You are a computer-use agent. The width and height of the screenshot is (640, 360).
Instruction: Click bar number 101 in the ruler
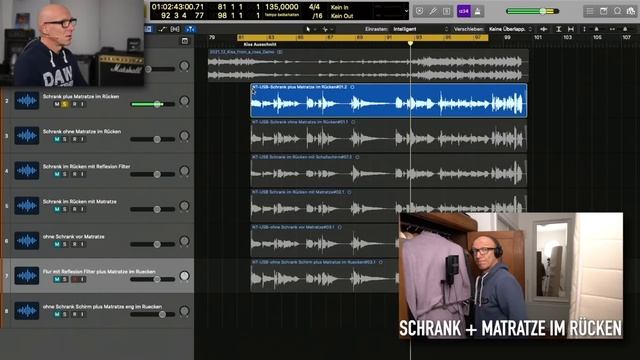pos(538,38)
